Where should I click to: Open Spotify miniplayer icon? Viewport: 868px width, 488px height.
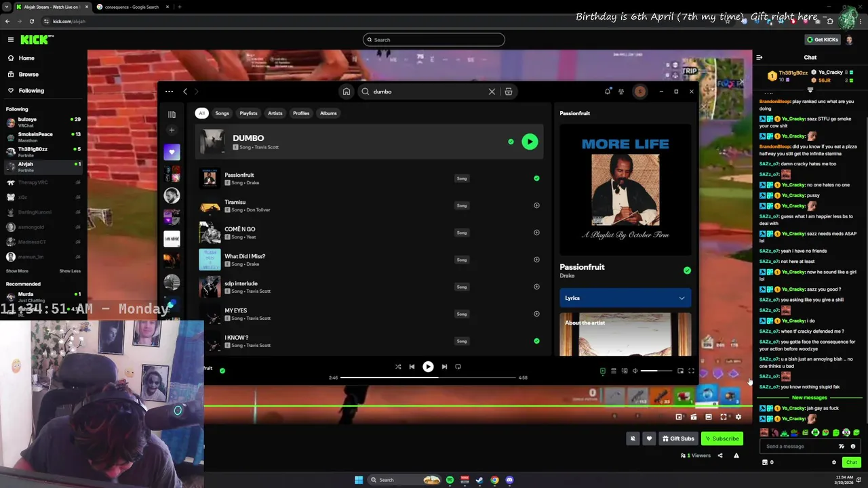680,371
